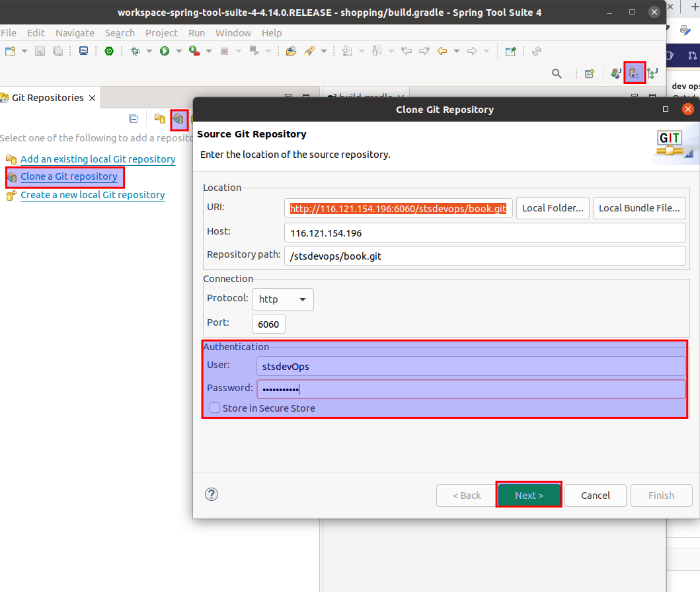Open the Run menu
Screen dimensions: 700x592
[196, 33]
